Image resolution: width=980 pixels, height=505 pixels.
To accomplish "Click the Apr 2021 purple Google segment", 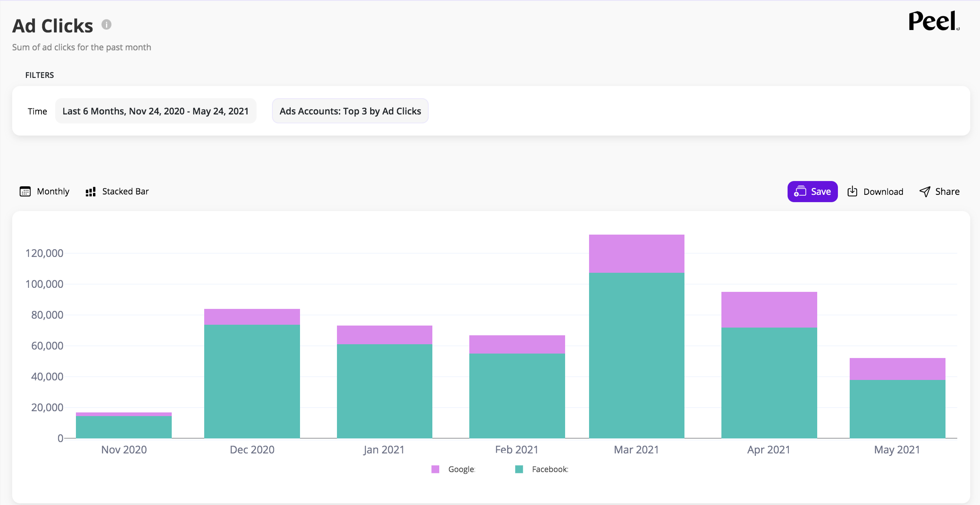I will (x=769, y=310).
